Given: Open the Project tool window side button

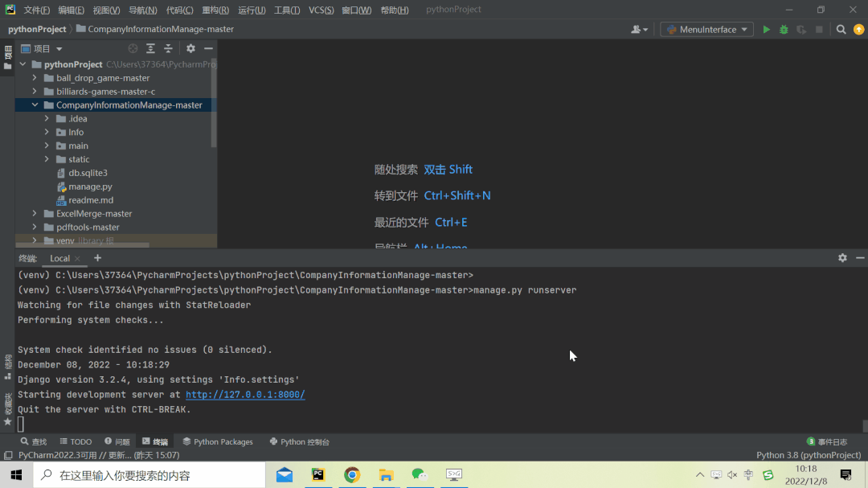Looking at the screenshot, I should (x=8, y=58).
